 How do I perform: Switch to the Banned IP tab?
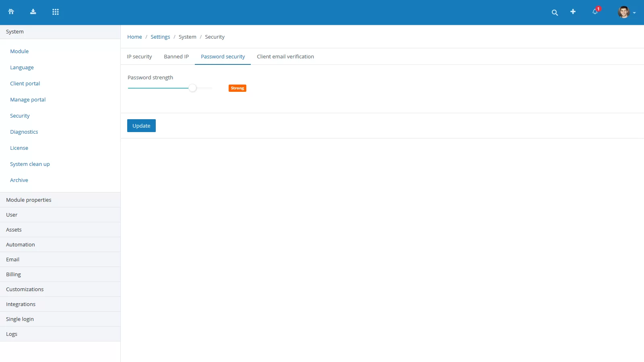pyautogui.click(x=176, y=56)
